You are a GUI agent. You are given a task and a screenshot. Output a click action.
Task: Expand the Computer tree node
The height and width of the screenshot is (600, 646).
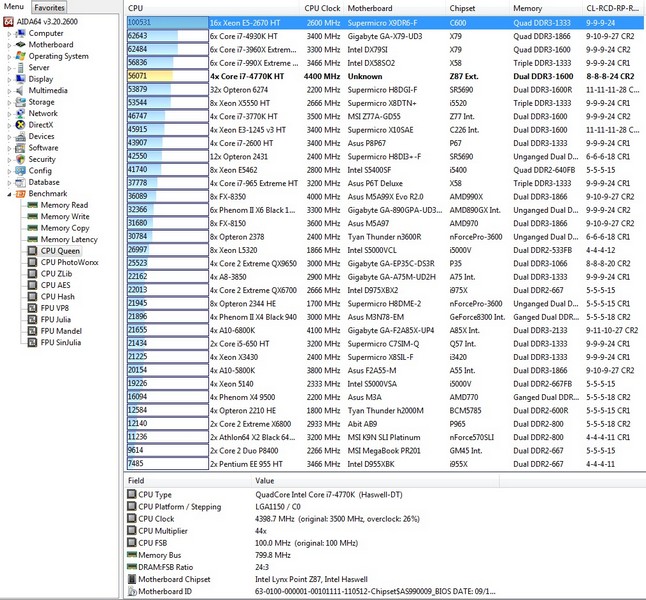(x=9, y=34)
